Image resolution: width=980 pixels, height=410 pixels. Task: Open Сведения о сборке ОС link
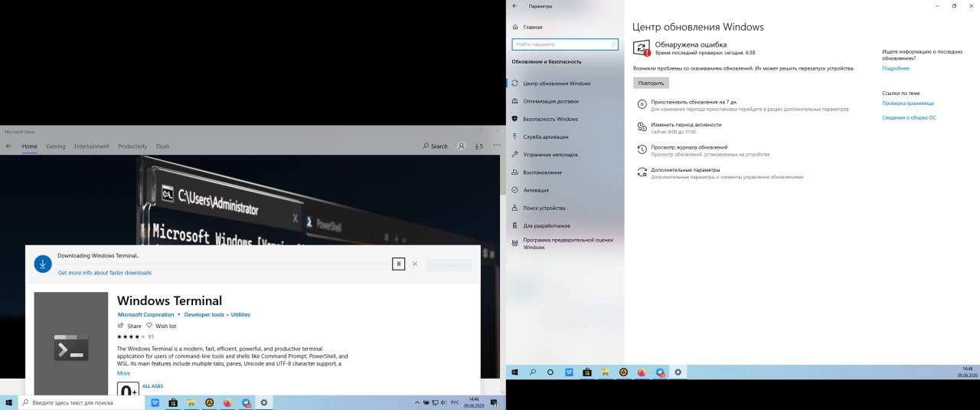coord(909,117)
